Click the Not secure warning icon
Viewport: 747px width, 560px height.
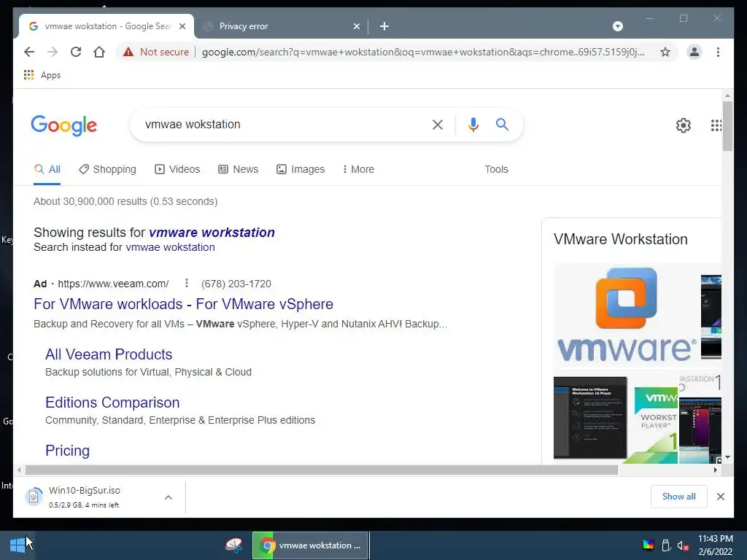[x=128, y=52]
